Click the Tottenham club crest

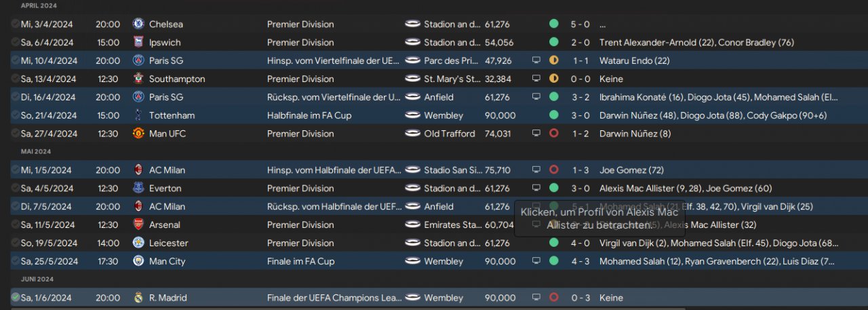click(x=139, y=115)
